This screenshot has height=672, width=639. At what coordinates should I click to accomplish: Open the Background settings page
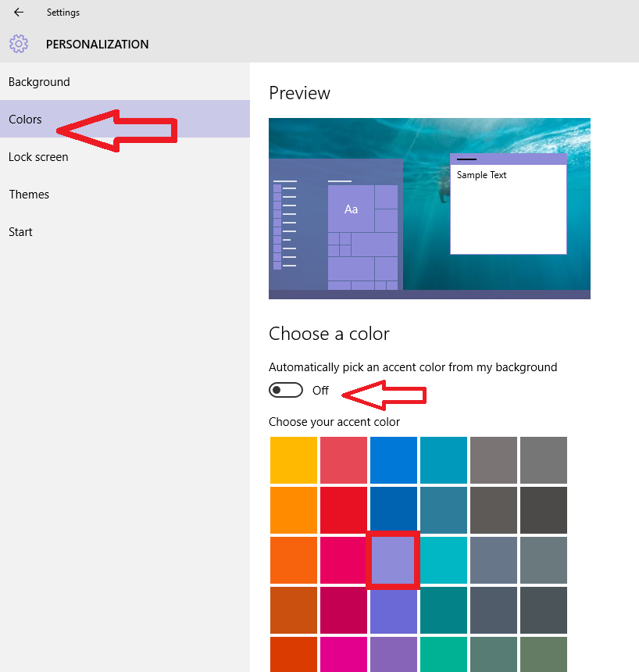click(39, 81)
